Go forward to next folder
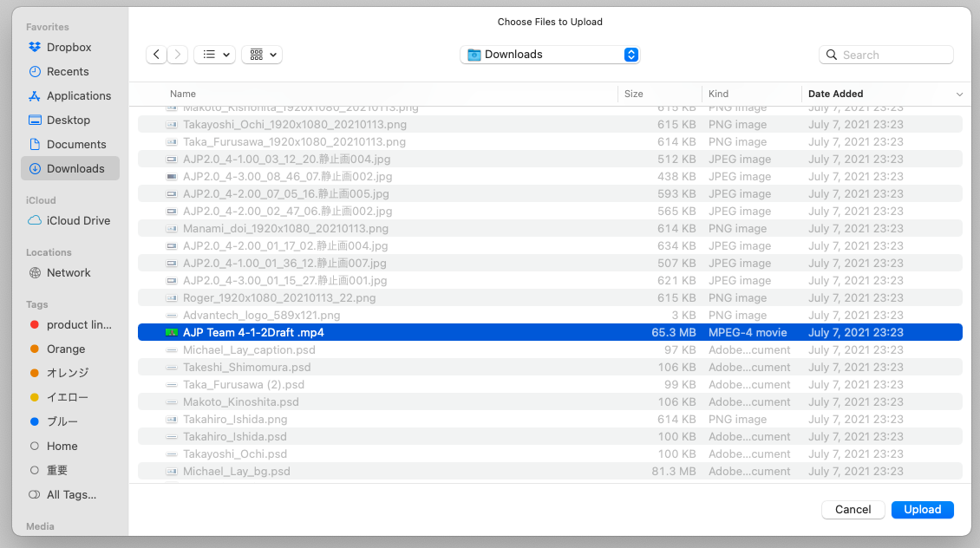This screenshot has height=548, width=980. pyautogui.click(x=178, y=55)
